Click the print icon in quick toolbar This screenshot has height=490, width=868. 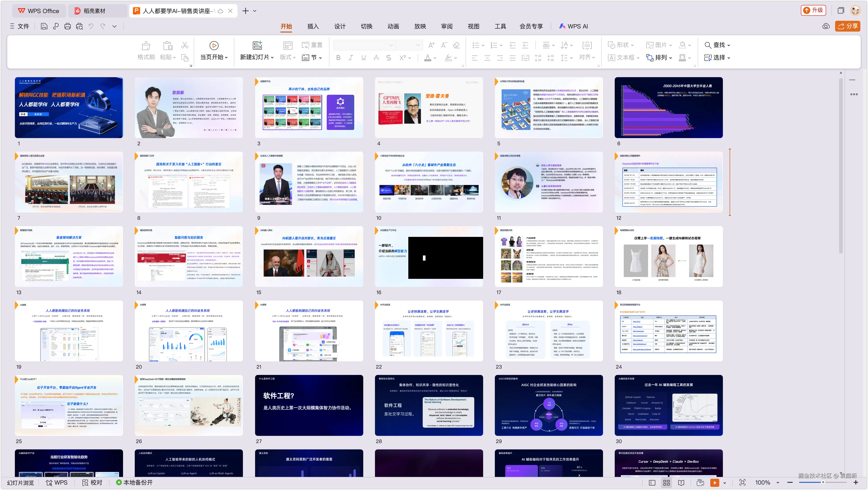(67, 26)
